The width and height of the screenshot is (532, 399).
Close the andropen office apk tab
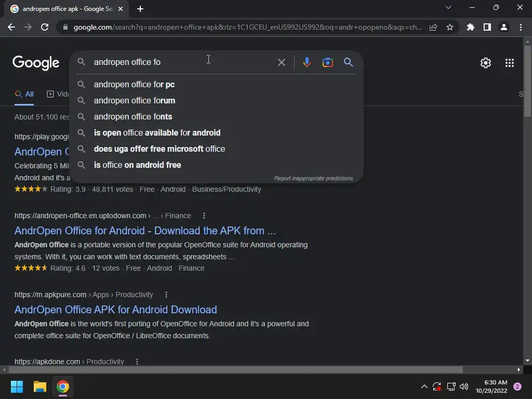coord(121,9)
